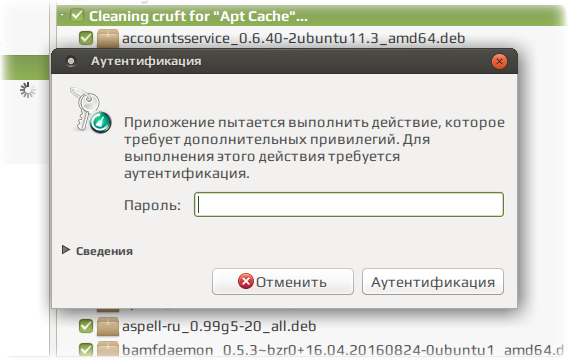
Task: Close the Аутентификация dialog
Action: [499, 62]
